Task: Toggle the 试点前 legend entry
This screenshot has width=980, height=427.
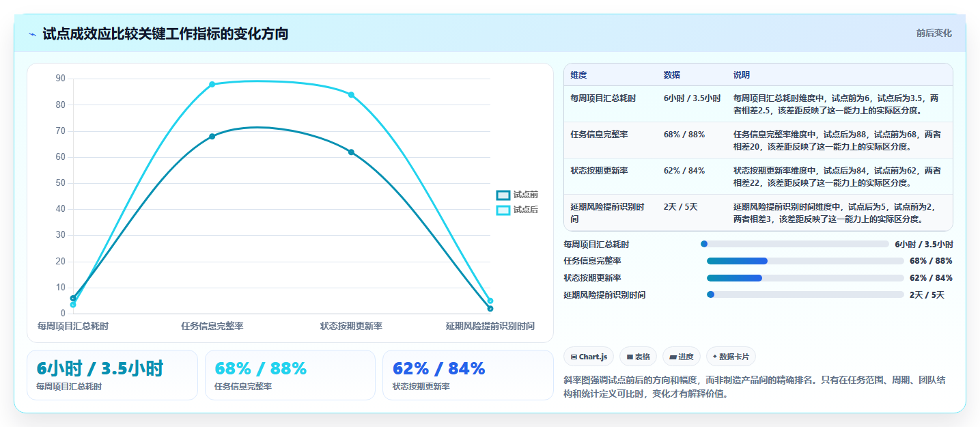Action: pos(517,195)
